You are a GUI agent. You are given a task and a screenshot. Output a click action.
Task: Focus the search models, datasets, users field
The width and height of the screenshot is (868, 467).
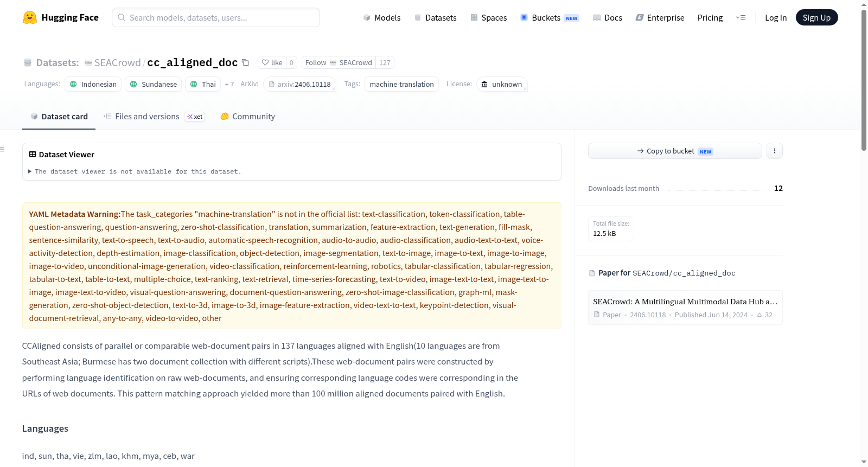[x=216, y=17]
